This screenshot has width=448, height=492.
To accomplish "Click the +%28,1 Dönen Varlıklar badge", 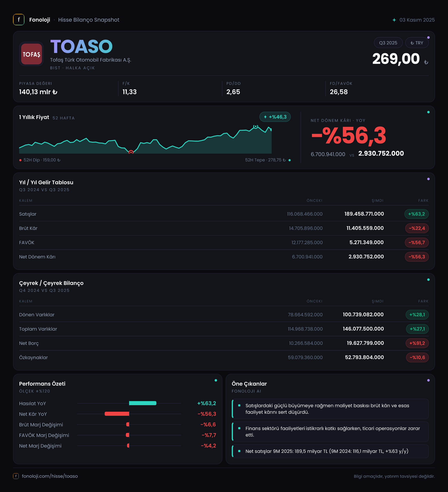I will tap(417, 314).
